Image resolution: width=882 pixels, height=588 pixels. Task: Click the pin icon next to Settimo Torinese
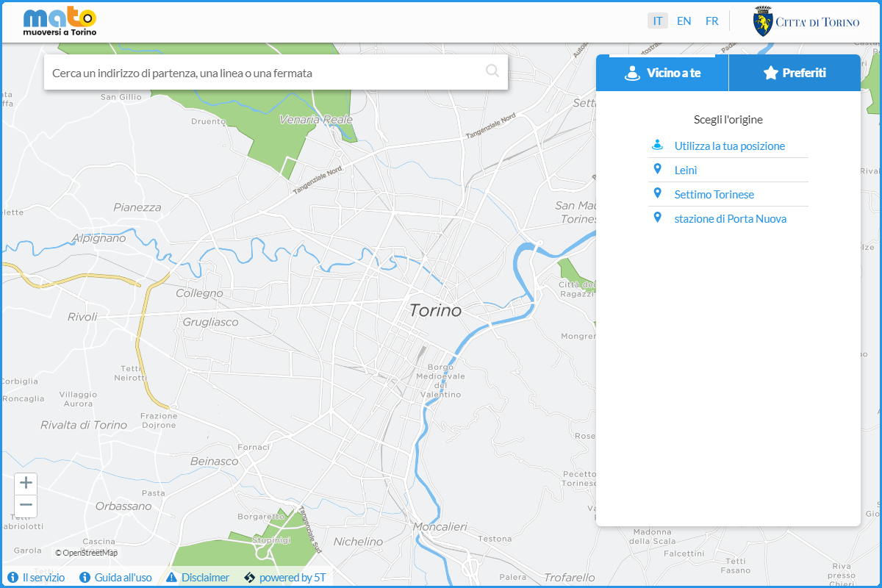(658, 193)
